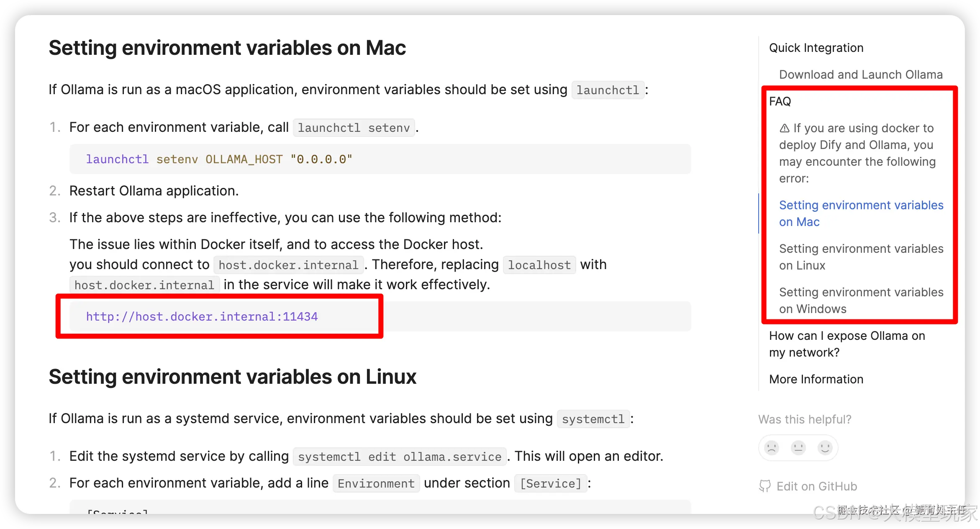The width and height of the screenshot is (980, 529).
Task: Click the host.docker.internal:11434 URL code block
Action: 380,316
